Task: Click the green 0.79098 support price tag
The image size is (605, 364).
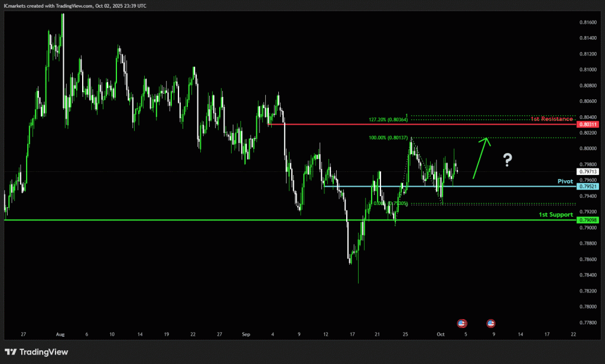Action: 588,220
